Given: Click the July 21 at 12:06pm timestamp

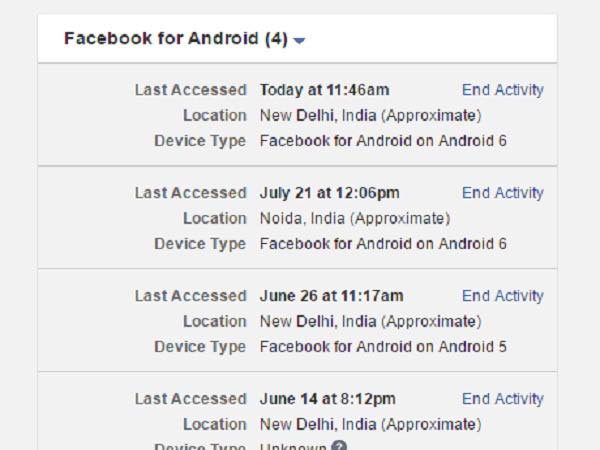Looking at the screenshot, I should [329, 193].
